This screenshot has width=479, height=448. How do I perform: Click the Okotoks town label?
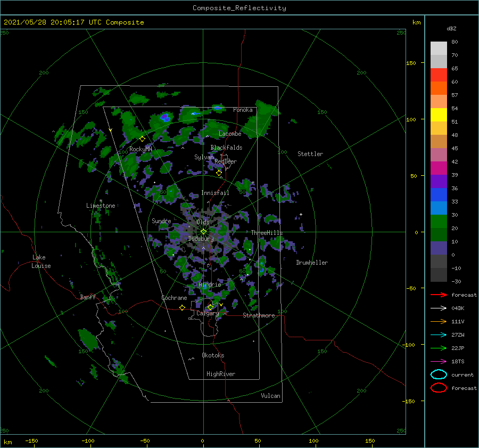(x=213, y=355)
